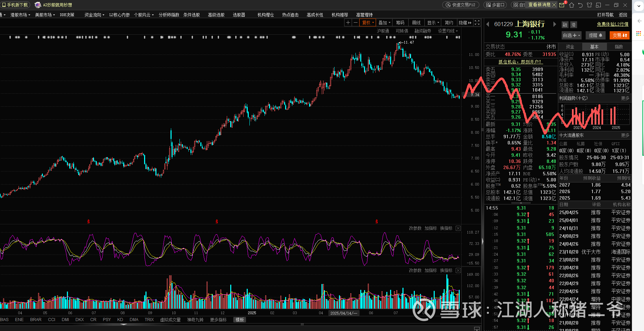Zoom out the chart with minus button

(355, 23)
